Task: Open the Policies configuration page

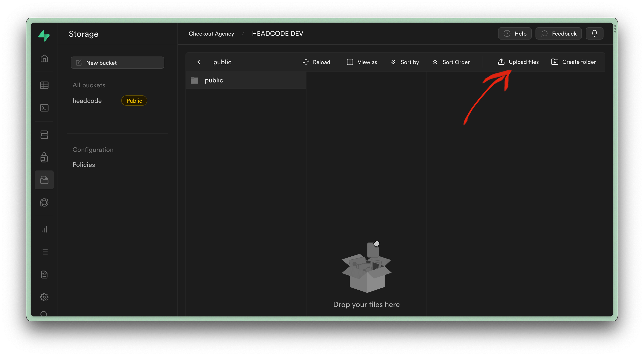Action: [84, 165]
